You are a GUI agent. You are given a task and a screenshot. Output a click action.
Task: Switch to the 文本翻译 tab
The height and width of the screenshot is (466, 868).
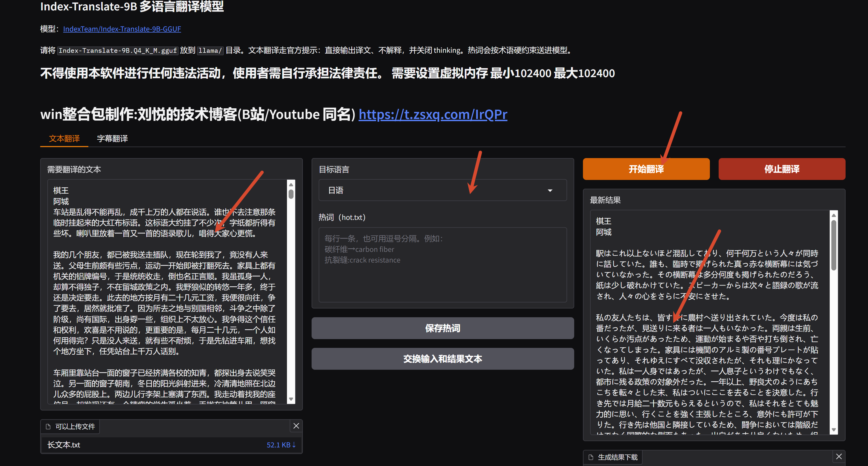point(64,138)
